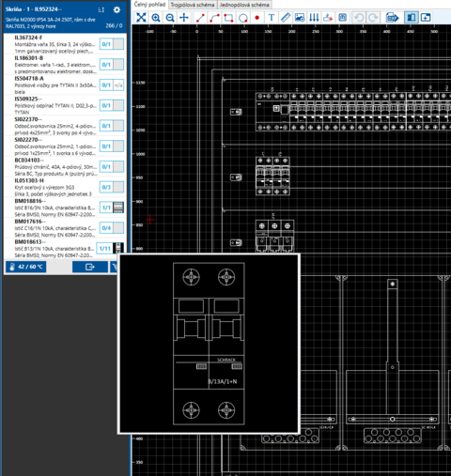Click the 42 / 60 °C temperature button
The image size is (451, 476).
pyautogui.click(x=26, y=267)
